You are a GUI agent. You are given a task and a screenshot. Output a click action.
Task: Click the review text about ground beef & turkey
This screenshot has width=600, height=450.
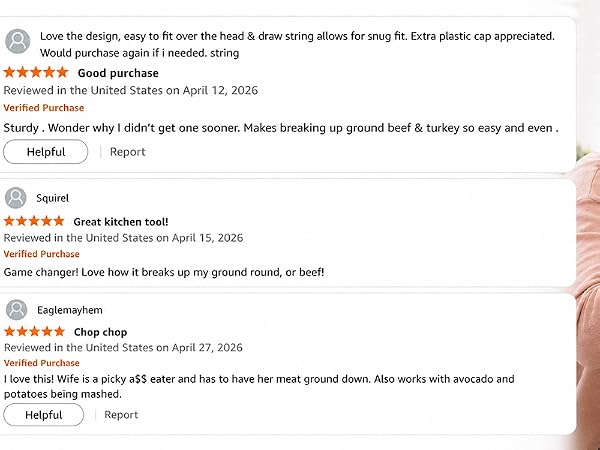(x=281, y=128)
